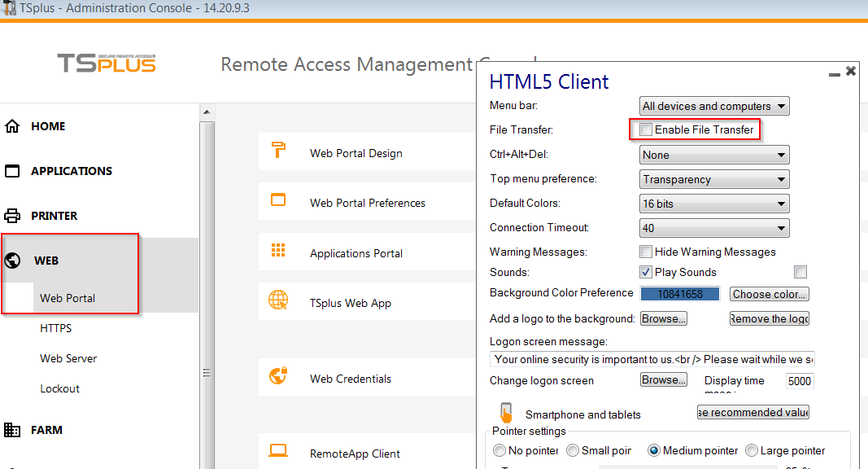Expand the Ctrl+Alt+Del dropdown
868x469 pixels.
click(x=714, y=155)
